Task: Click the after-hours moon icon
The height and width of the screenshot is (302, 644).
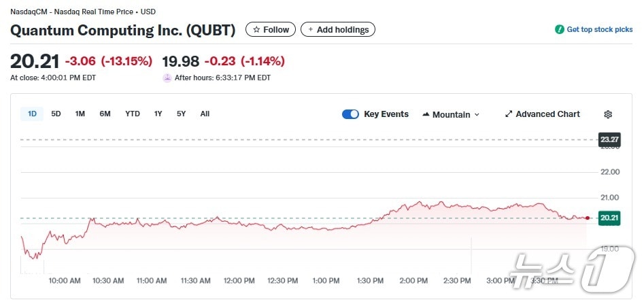Action: pyautogui.click(x=167, y=78)
